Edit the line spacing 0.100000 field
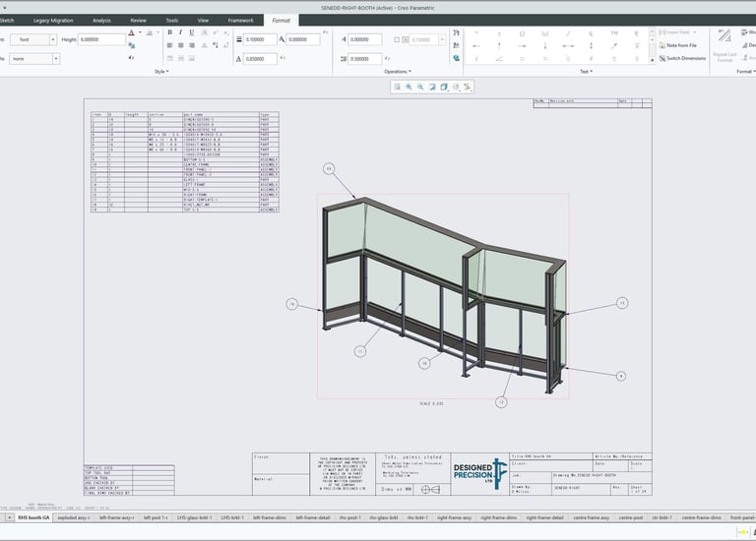The height and width of the screenshot is (541, 756). tap(260, 39)
